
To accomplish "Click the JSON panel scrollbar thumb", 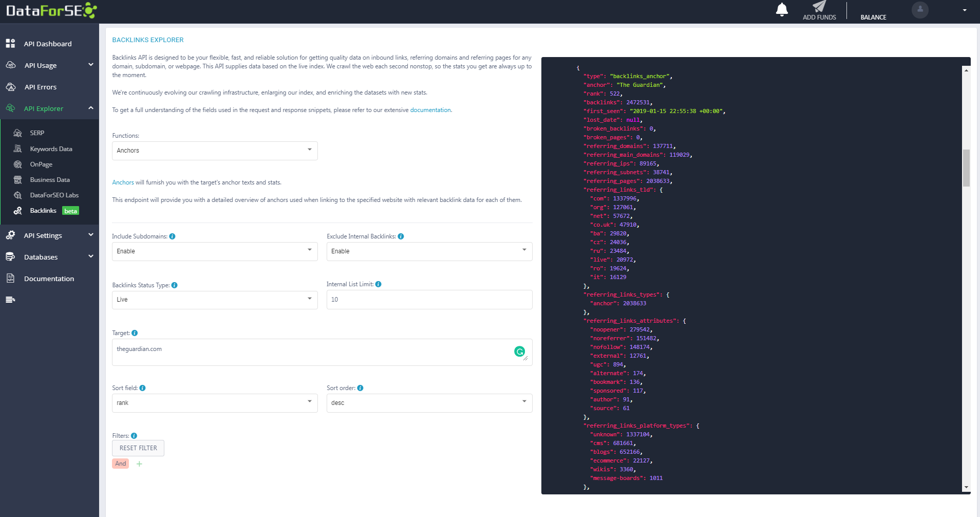I will 966,168.
